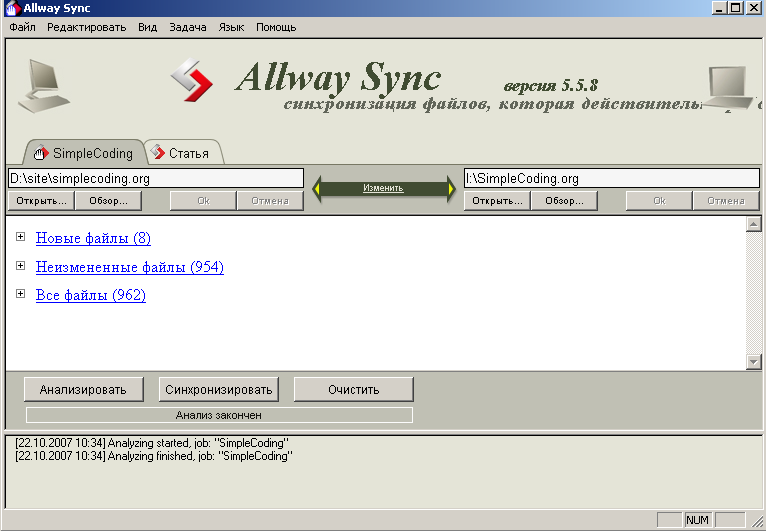Click left Открыть... button under D:\site path
The width and height of the screenshot is (766, 531).
pyautogui.click(x=41, y=201)
